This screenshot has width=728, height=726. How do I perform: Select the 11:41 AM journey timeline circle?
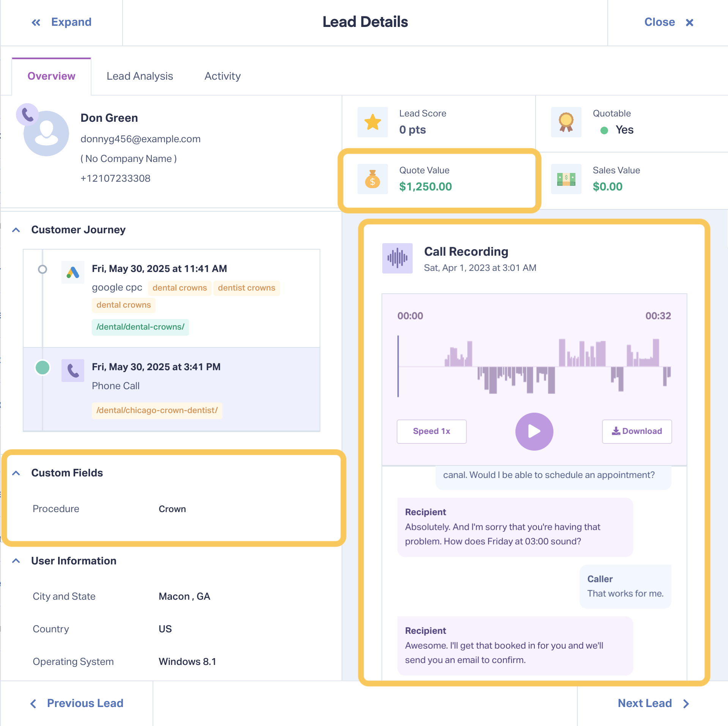pyautogui.click(x=43, y=269)
